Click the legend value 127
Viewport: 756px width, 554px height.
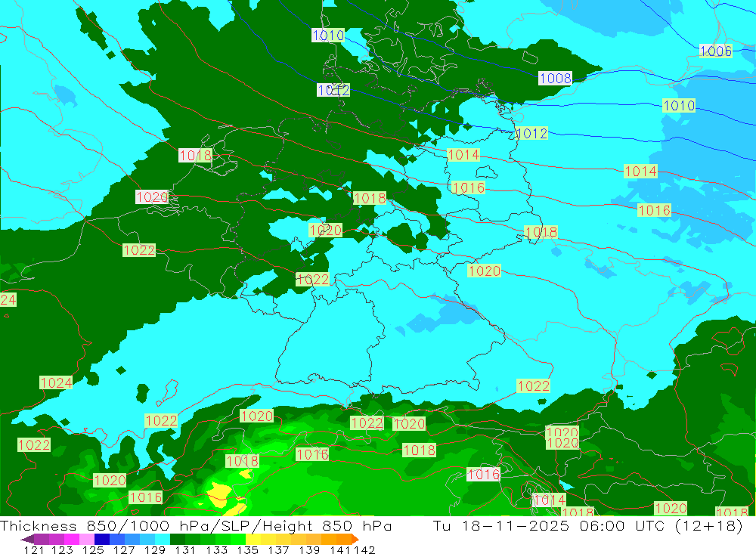[124, 549]
